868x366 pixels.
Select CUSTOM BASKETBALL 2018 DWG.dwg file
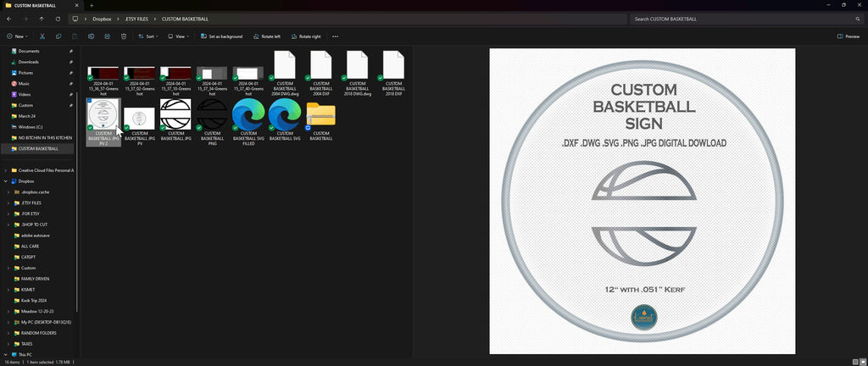point(357,73)
